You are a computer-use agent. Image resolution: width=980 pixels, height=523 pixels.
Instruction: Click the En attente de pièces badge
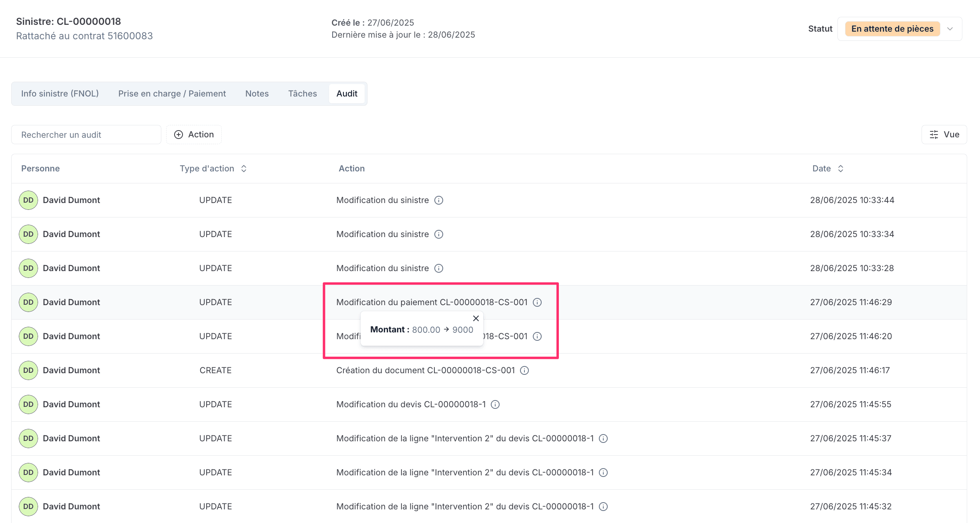[x=892, y=29]
